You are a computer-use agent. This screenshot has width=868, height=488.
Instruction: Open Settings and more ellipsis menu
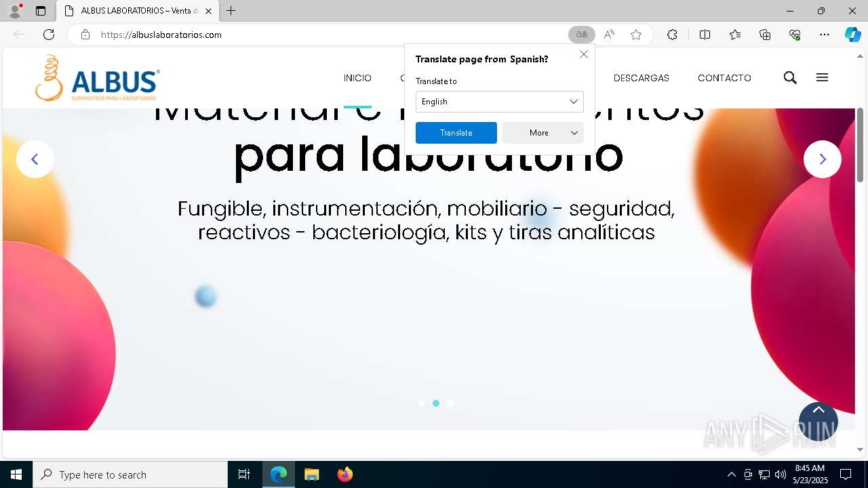click(x=825, y=35)
